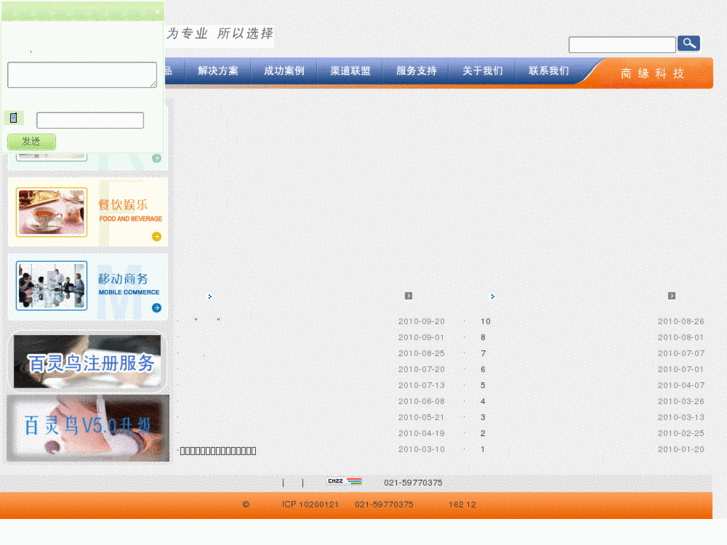Select the 服务支持 menu item

pos(416,71)
